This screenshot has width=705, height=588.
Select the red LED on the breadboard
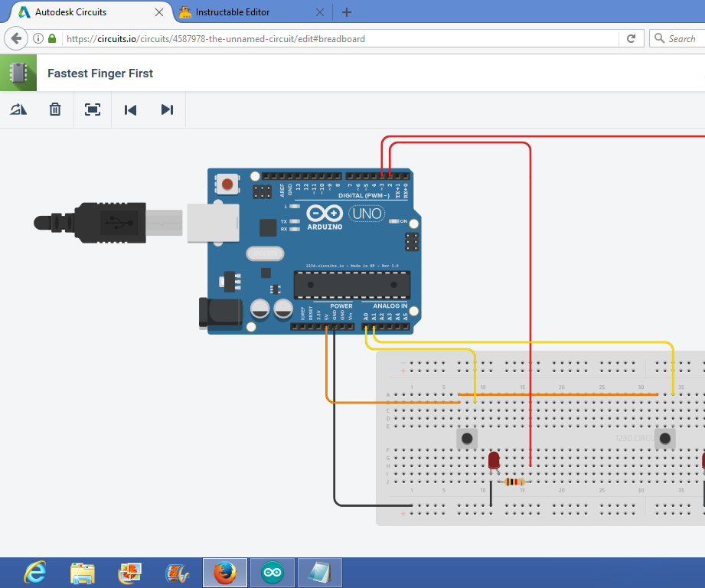pos(494,461)
